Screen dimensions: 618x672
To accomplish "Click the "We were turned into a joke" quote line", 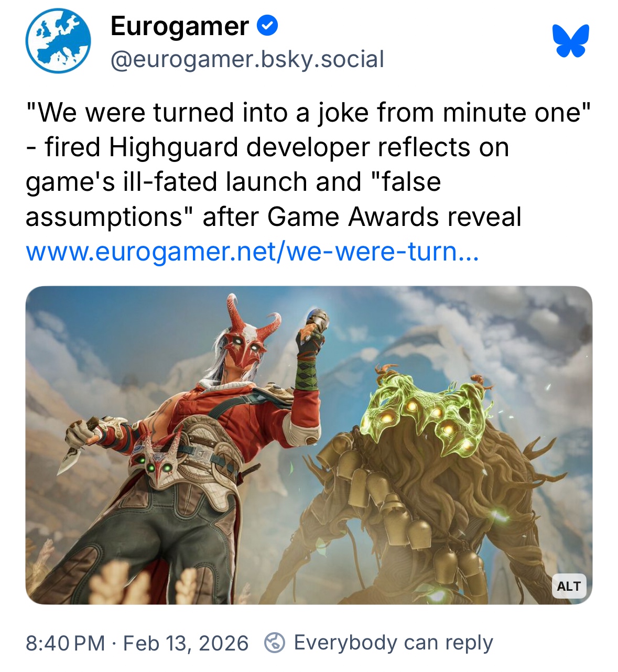I will [x=309, y=113].
